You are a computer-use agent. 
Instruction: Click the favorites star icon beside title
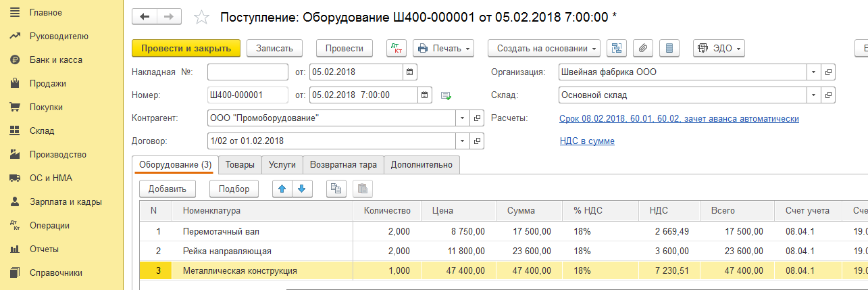coord(201,17)
